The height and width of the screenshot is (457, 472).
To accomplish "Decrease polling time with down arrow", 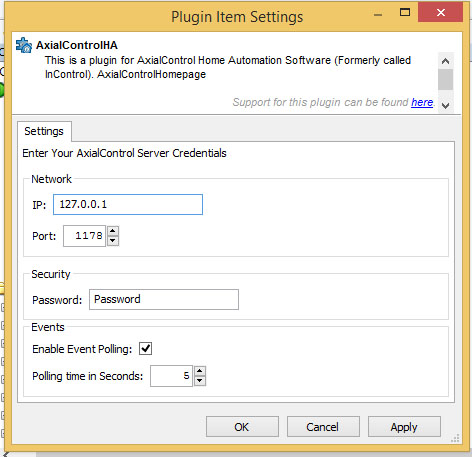I will point(200,381).
